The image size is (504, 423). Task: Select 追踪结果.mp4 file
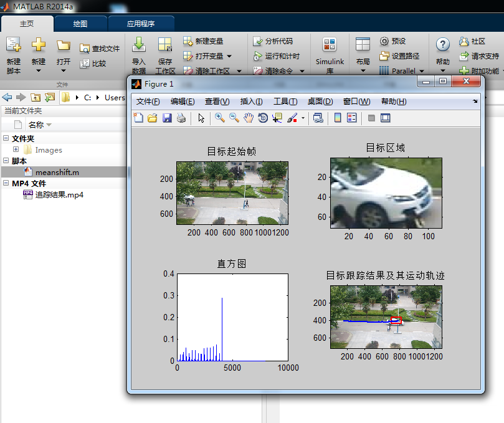[59, 195]
